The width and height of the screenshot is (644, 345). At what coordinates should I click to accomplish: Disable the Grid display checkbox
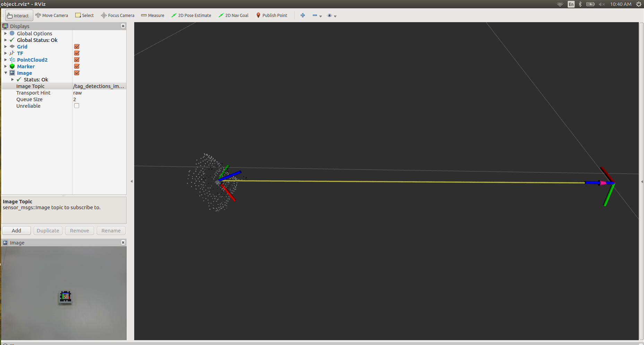[77, 46]
